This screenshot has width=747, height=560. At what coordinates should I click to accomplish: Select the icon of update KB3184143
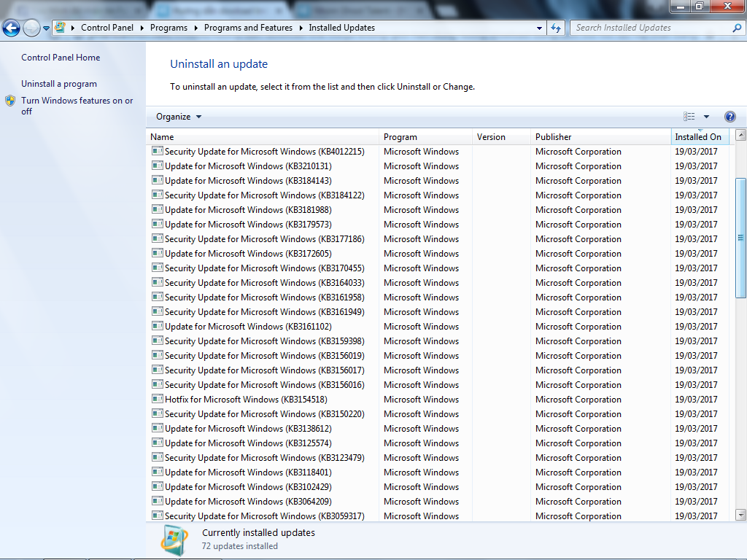[158, 180]
